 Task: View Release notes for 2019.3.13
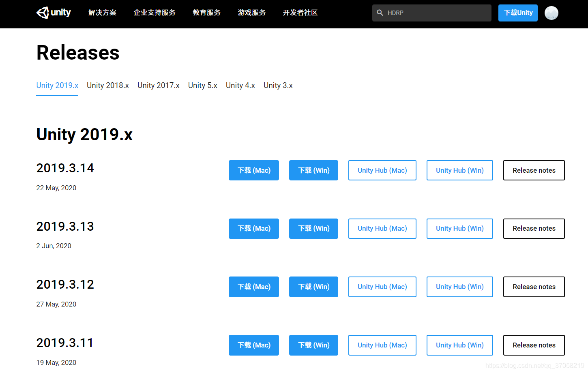pos(534,229)
